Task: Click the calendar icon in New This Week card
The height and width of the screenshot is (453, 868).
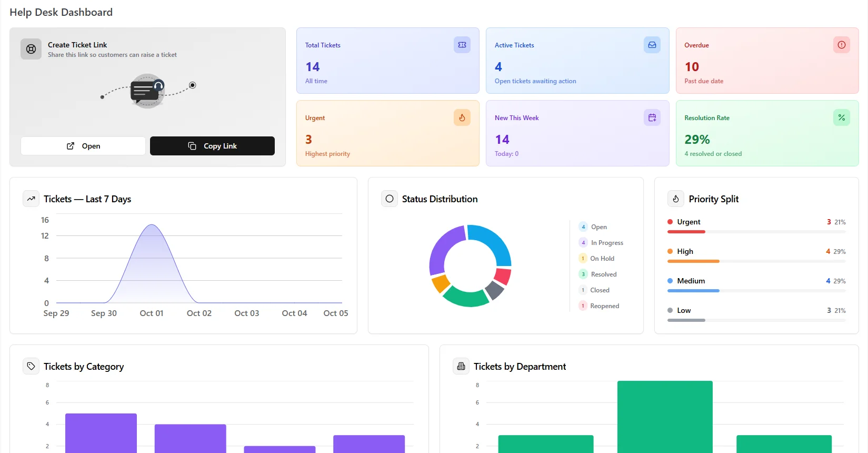Action: point(652,117)
